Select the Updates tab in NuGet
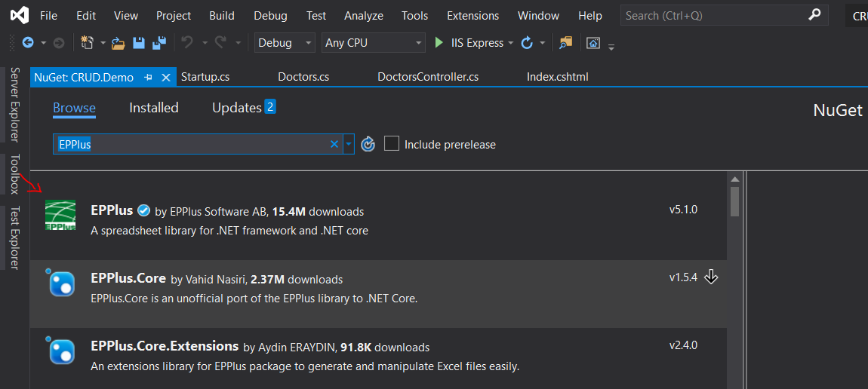This screenshot has height=389, width=868. coord(244,108)
